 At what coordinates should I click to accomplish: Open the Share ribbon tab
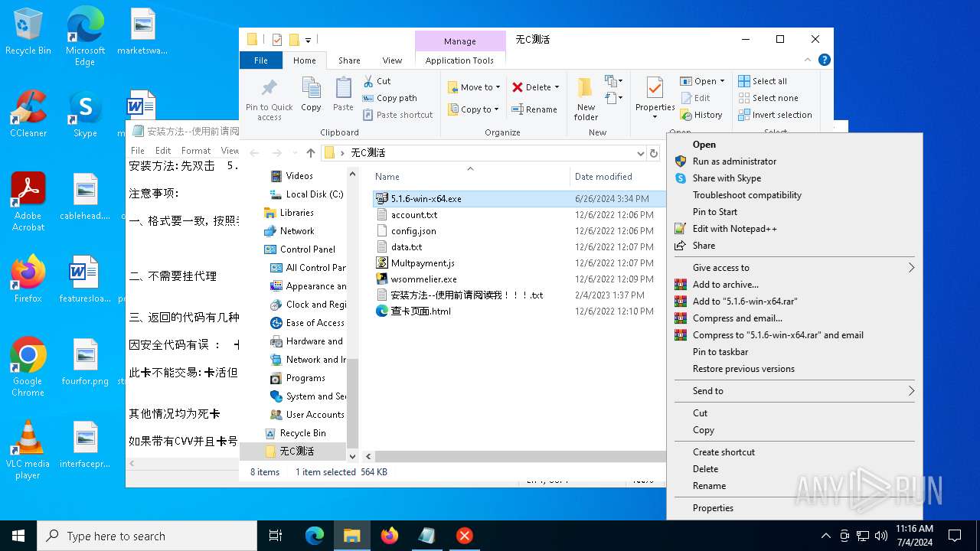tap(349, 60)
